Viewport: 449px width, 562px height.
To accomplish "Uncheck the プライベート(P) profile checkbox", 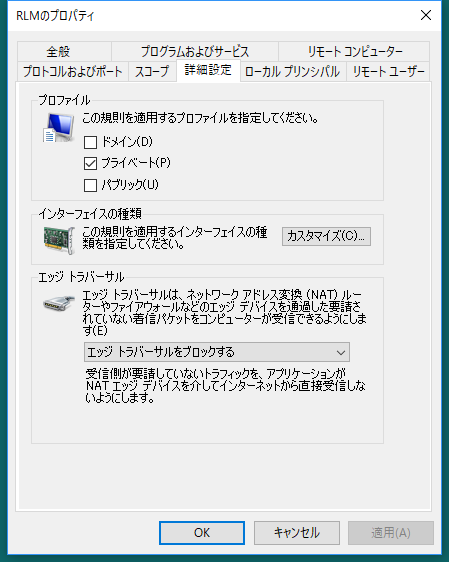I will 90,163.
